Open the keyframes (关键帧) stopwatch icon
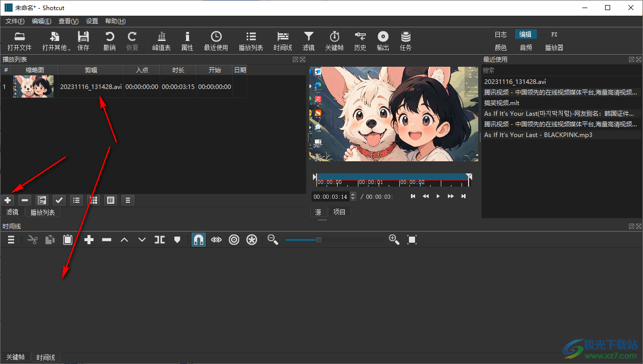 334,41
